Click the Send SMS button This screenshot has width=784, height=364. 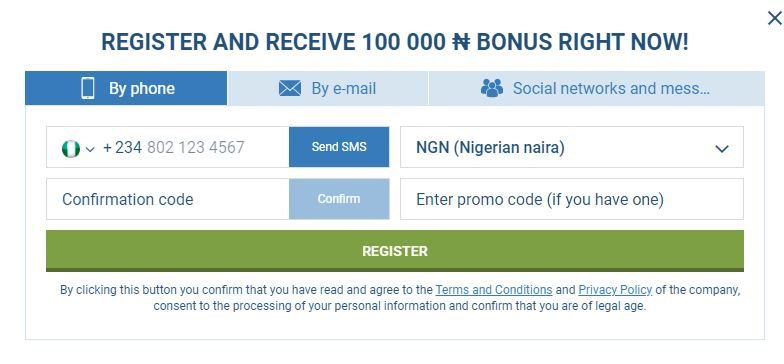coord(339,147)
